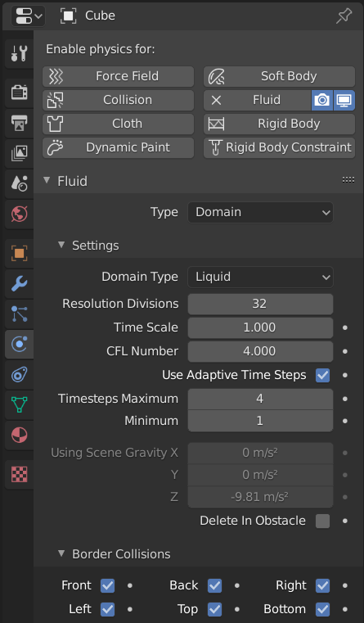Open the Output properties tab

pyautogui.click(x=19, y=123)
